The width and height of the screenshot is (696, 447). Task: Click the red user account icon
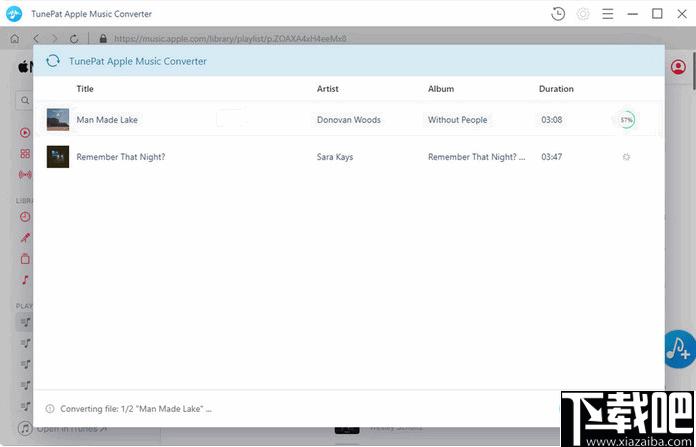(678, 67)
